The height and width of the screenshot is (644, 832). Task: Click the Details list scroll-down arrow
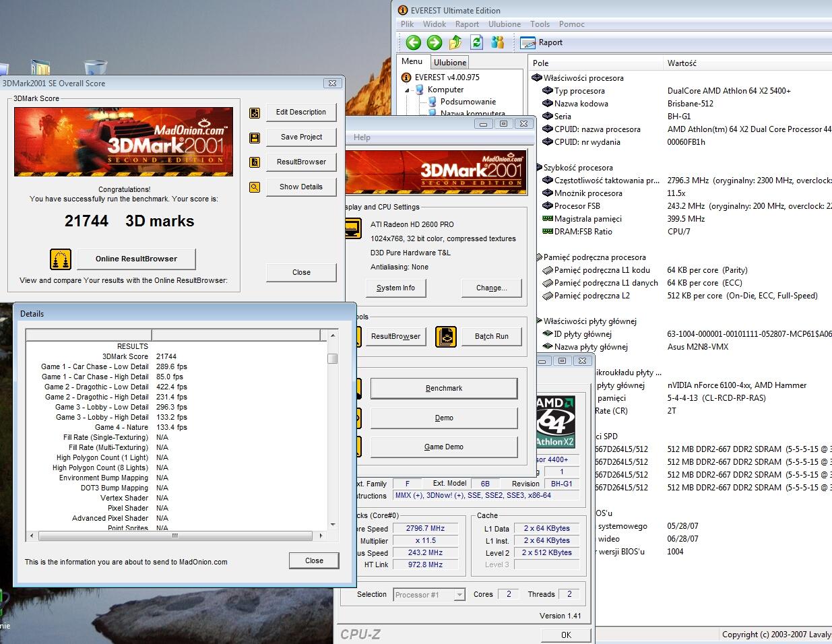[x=332, y=525]
